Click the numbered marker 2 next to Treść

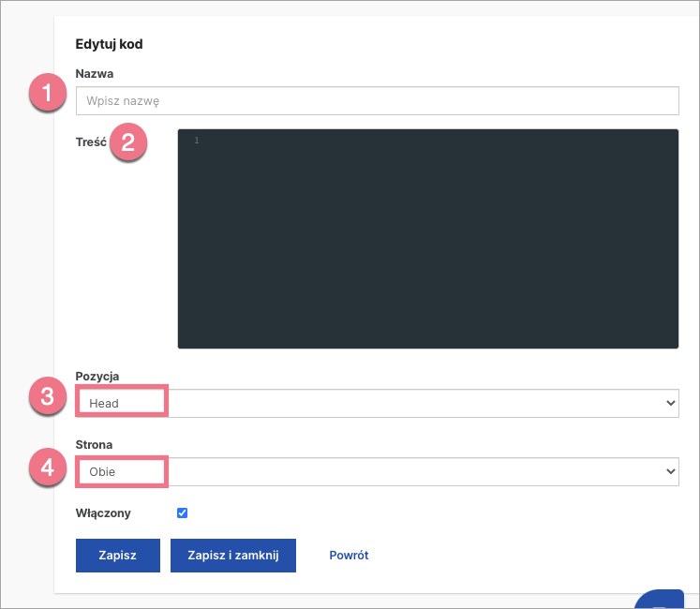(x=128, y=143)
